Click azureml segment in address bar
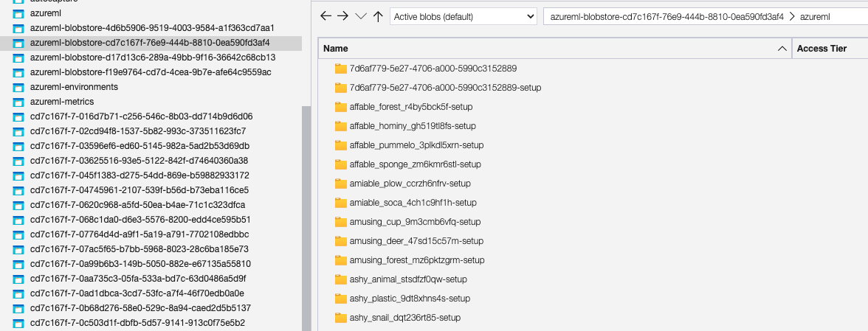 point(815,16)
